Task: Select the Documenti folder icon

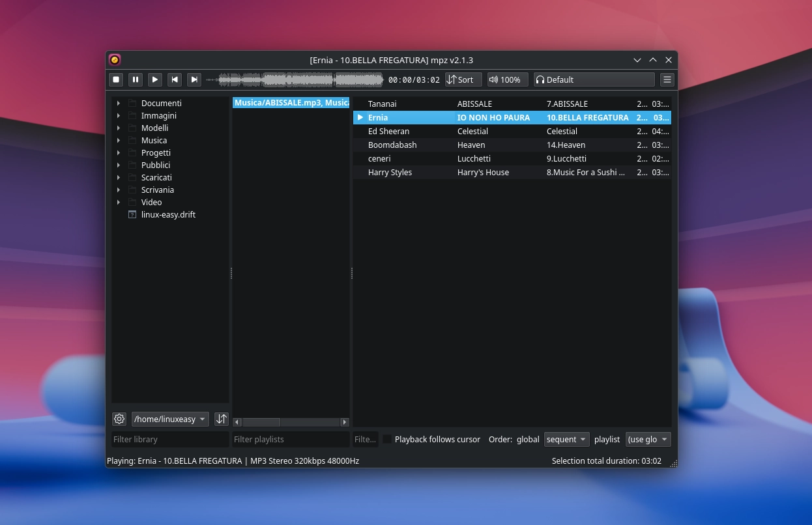Action: click(132, 103)
